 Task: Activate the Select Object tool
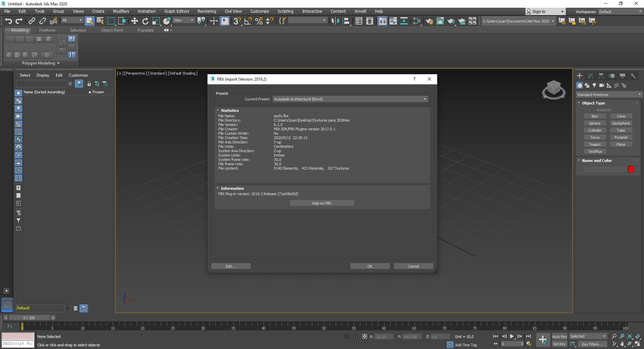89,21
